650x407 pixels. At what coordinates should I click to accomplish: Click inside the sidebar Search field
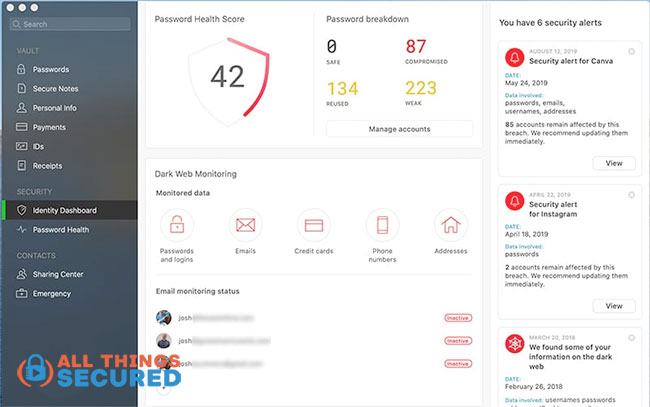click(x=70, y=24)
